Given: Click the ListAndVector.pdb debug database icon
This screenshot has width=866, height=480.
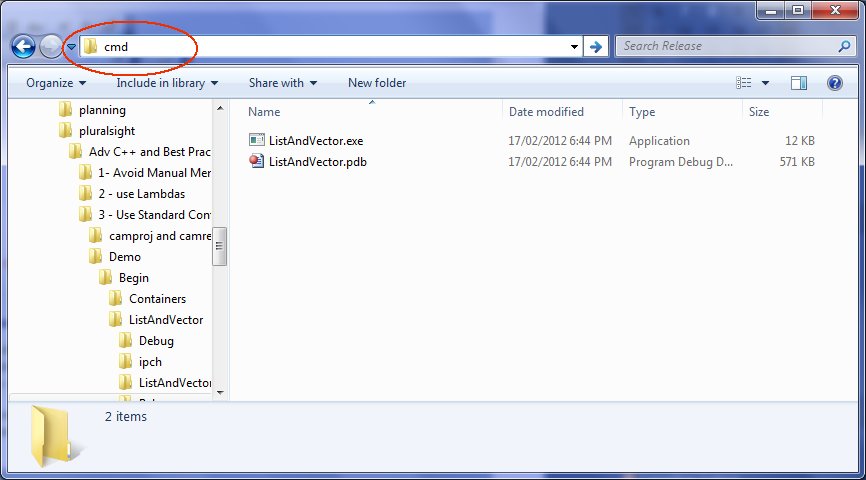Looking at the screenshot, I should pyautogui.click(x=257, y=161).
